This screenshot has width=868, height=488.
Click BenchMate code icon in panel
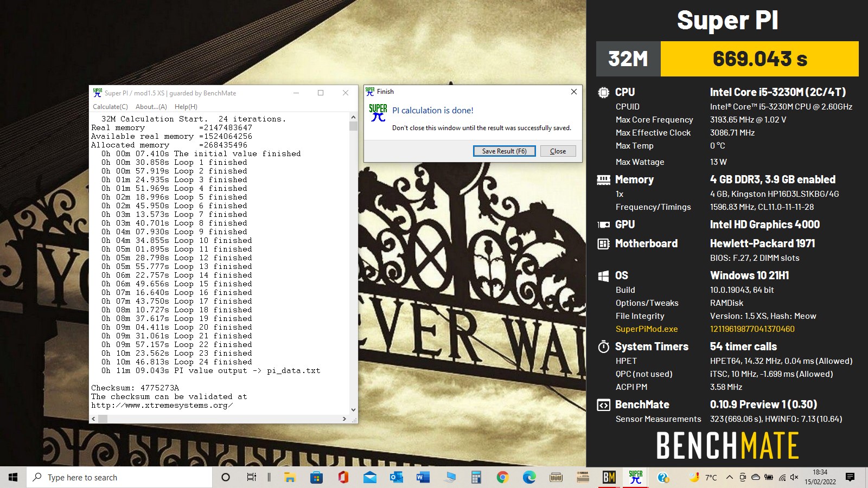603,405
